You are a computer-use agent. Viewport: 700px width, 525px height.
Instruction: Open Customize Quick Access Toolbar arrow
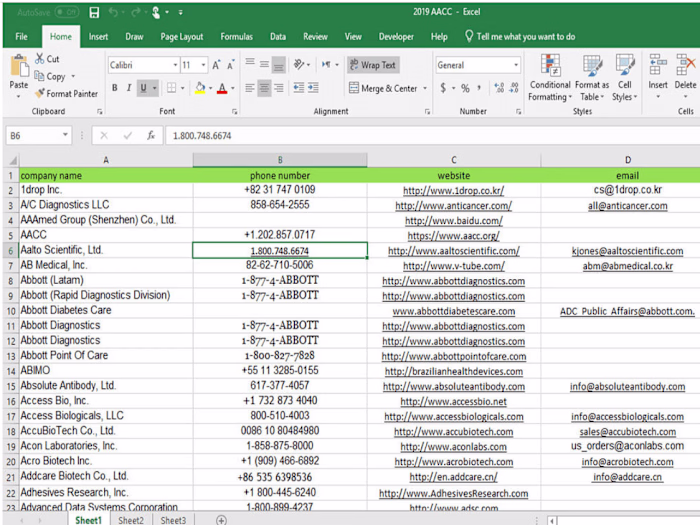pos(180,12)
